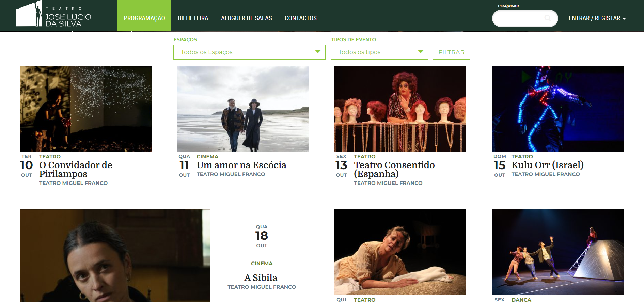Open the Entrar / Registar dropdown menu
644x302 pixels.
point(597,18)
